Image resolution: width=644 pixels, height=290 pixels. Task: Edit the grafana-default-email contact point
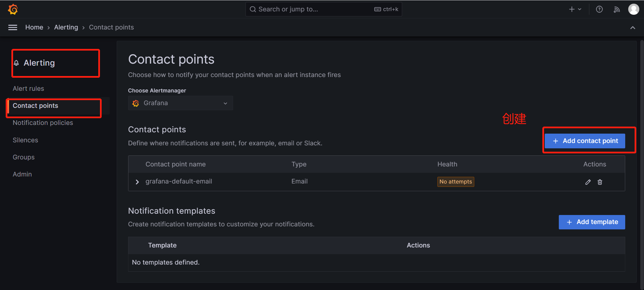tap(588, 182)
